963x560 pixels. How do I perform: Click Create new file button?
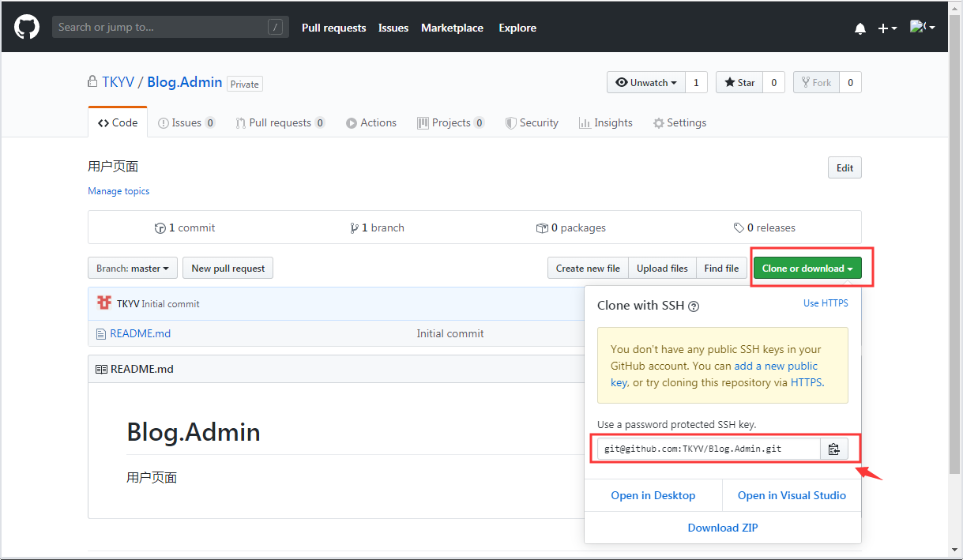[x=588, y=268]
